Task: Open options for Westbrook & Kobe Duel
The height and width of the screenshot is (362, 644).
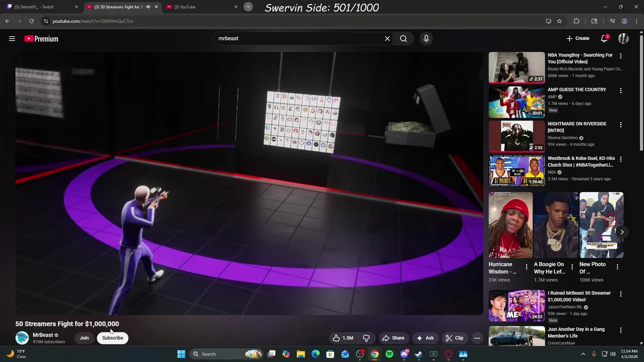Action: tap(620, 159)
